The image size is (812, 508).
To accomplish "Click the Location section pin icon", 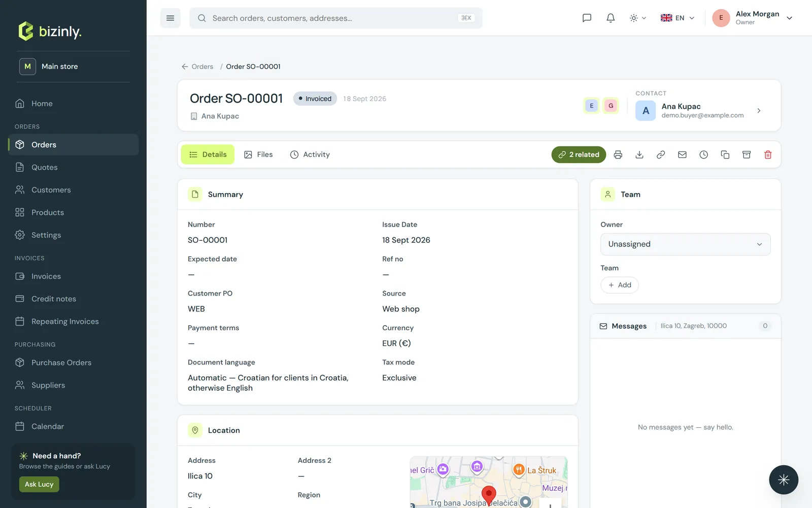I will click(x=195, y=430).
